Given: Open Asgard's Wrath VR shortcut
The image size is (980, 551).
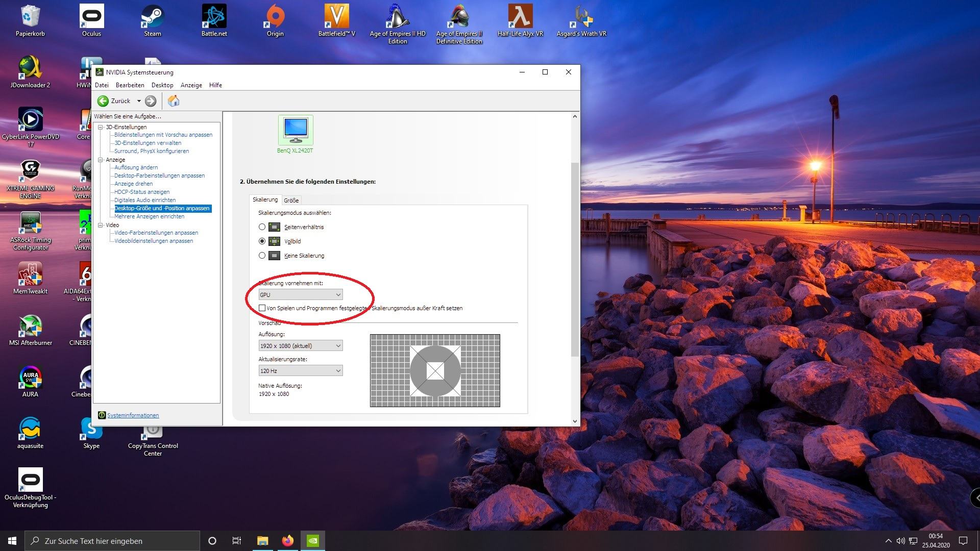Looking at the screenshot, I should (x=581, y=21).
